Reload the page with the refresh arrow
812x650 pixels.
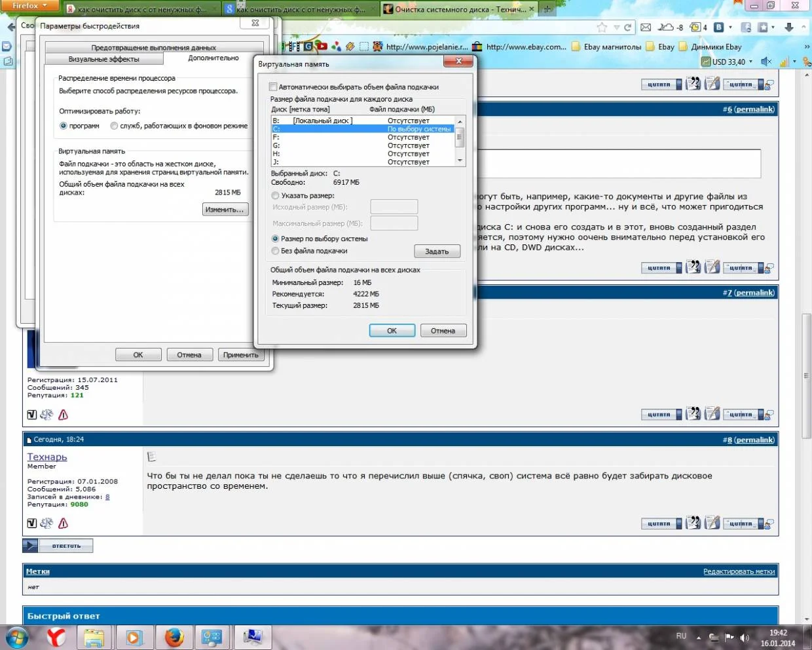(627, 28)
